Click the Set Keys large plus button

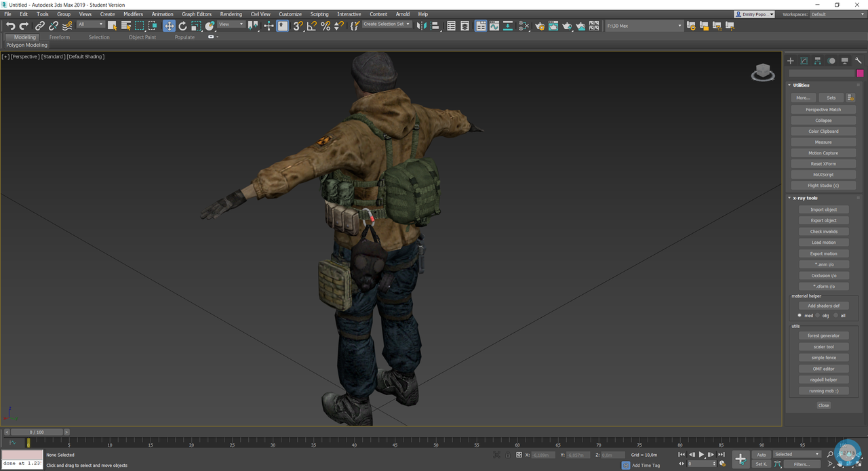pyautogui.click(x=741, y=459)
